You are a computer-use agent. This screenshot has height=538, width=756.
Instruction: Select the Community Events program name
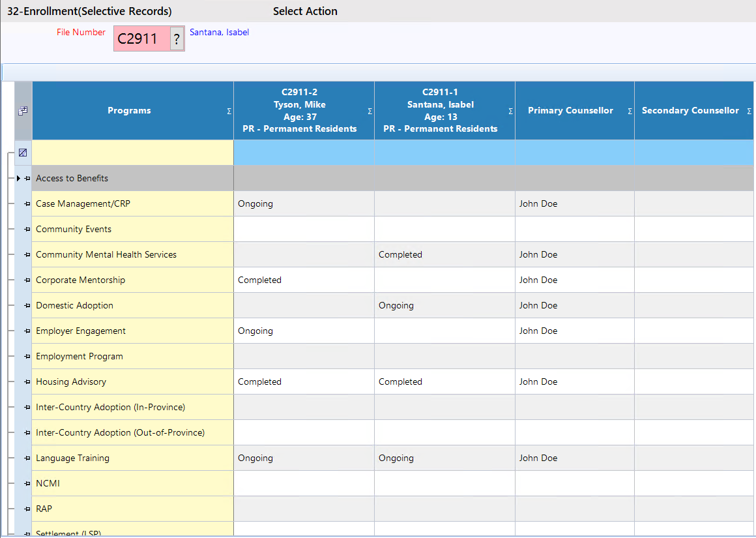[x=73, y=230]
